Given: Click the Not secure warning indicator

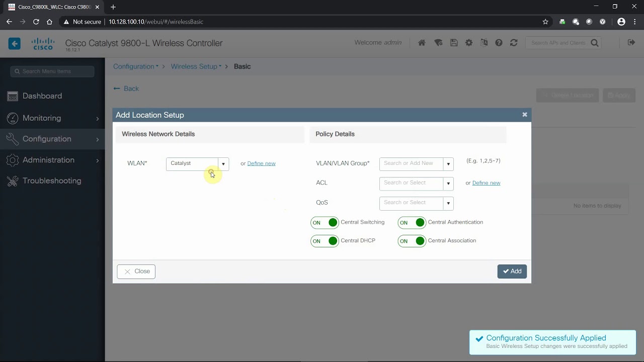Looking at the screenshot, I should (x=82, y=22).
